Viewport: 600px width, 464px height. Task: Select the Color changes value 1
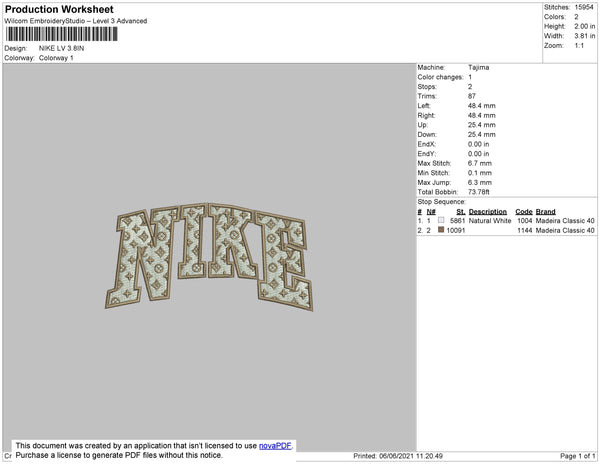pos(470,77)
